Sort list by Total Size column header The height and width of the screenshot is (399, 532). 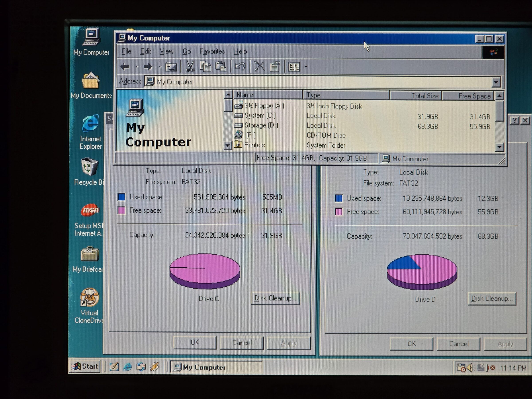[x=415, y=96]
